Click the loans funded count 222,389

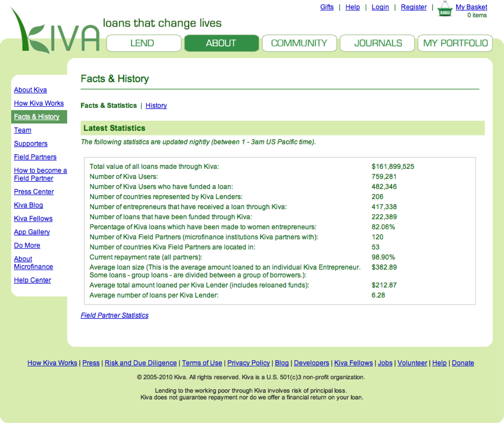(384, 217)
